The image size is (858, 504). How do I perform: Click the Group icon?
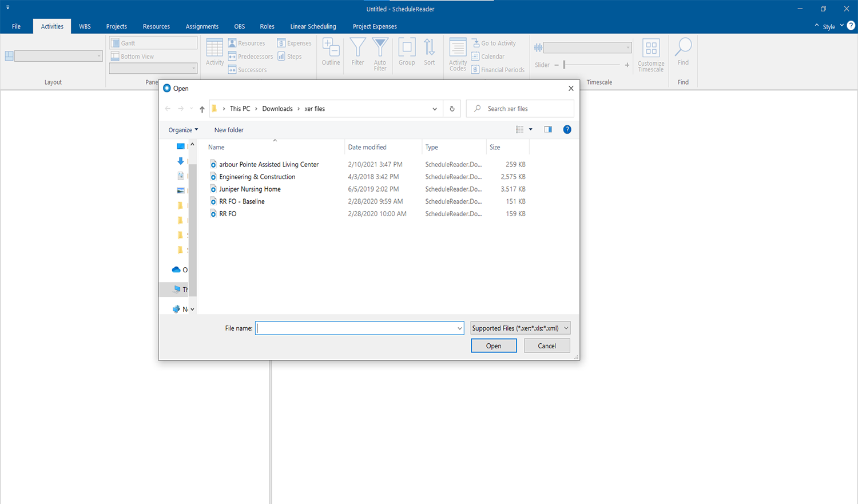pyautogui.click(x=406, y=54)
